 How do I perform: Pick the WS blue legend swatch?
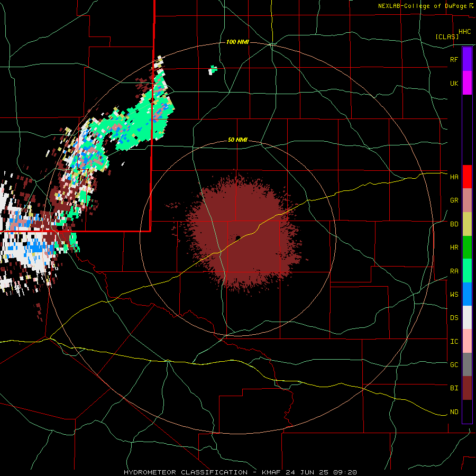pos(467,294)
